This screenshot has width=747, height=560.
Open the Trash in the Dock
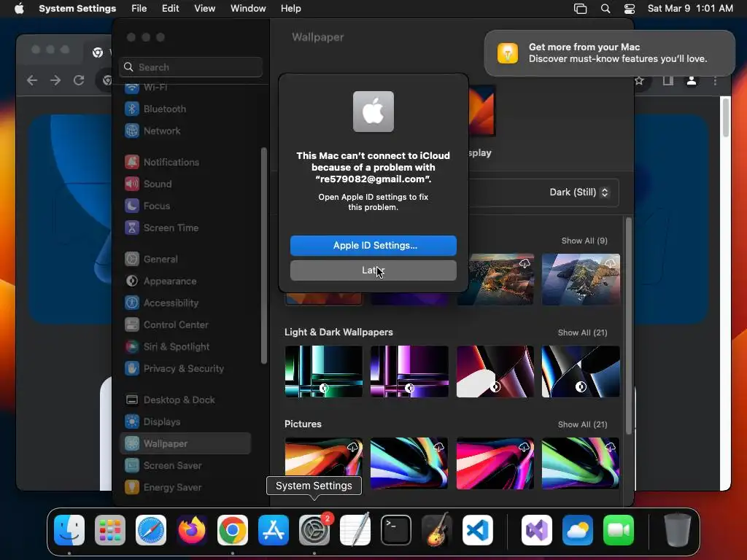tap(678, 530)
